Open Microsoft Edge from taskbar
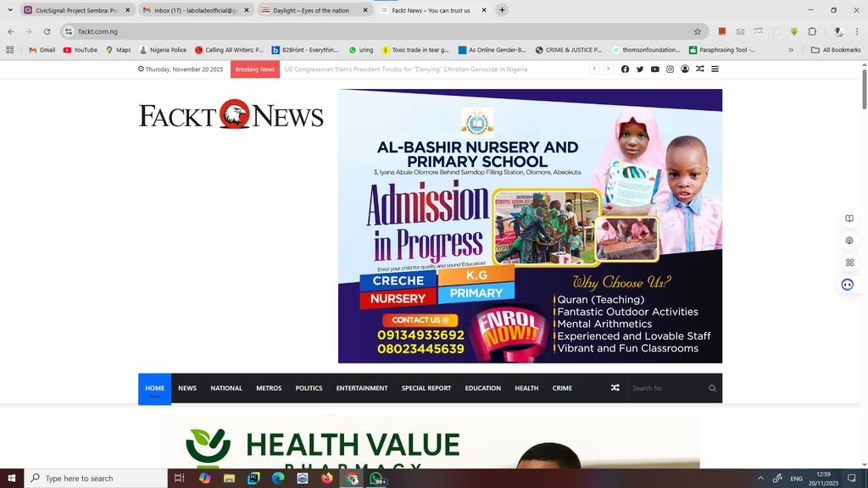Viewport: 868px width, 488px height. 278,478
